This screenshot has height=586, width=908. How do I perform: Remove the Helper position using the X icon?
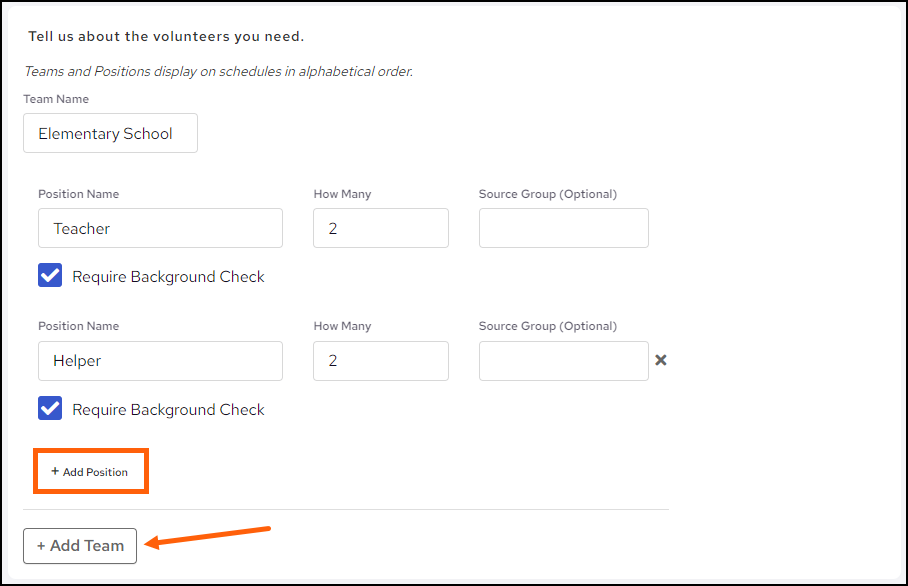pyautogui.click(x=661, y=360)
